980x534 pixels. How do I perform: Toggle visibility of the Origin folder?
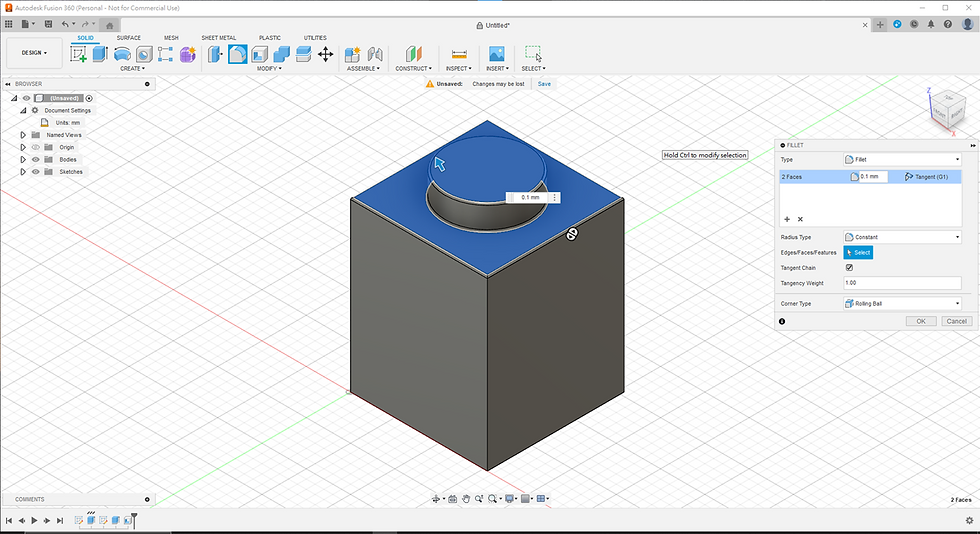[x=36, y=148]
